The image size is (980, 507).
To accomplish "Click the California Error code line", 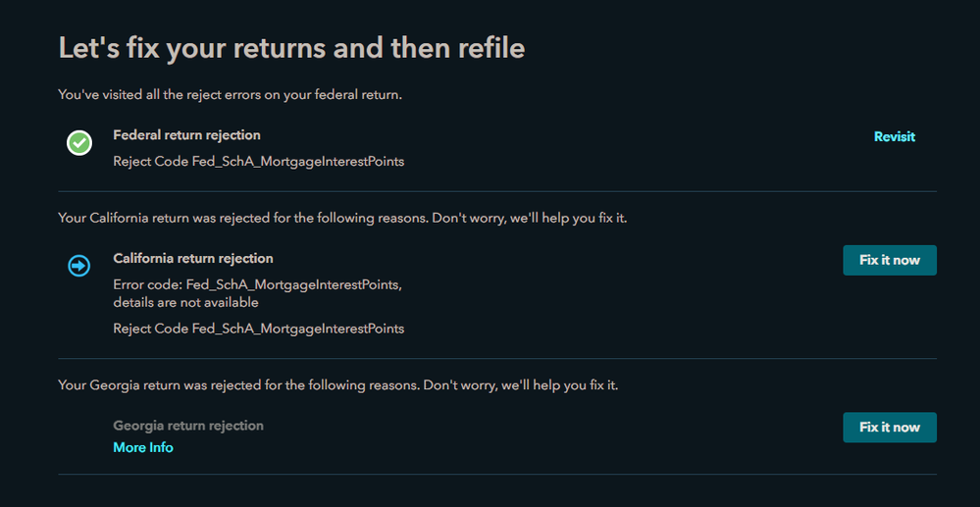I will (x=257, y=284).
